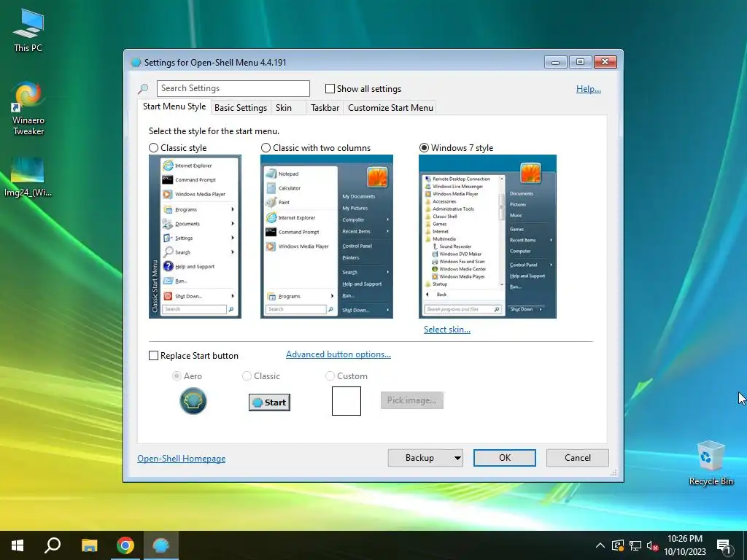
Task: Open the Select skin link
Action: pos(447,330)
